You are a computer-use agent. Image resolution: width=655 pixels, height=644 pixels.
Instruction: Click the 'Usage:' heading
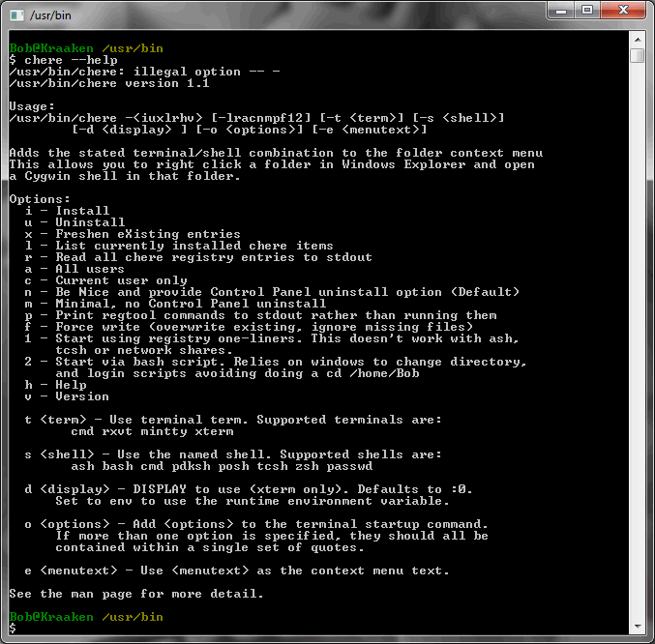tap(32, 106)
